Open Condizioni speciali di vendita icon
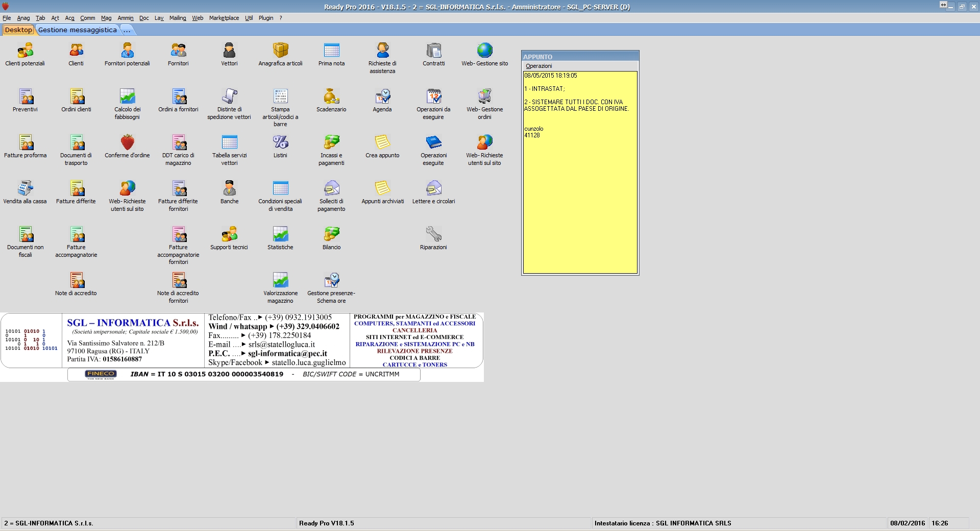The height and width of the screenshot is (531, 980). [280, 188]
